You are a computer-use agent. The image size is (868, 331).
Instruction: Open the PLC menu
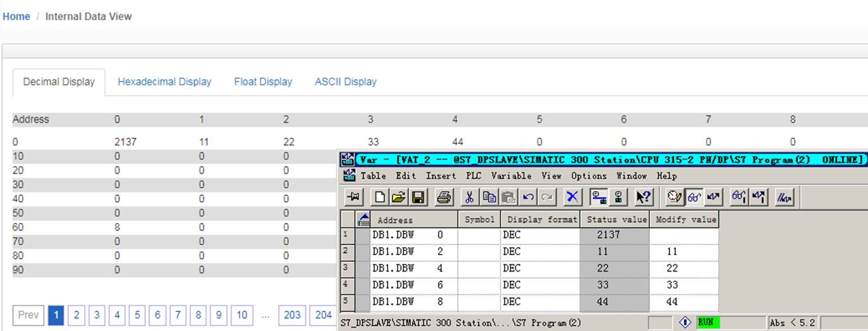click(x=474, y=176)
